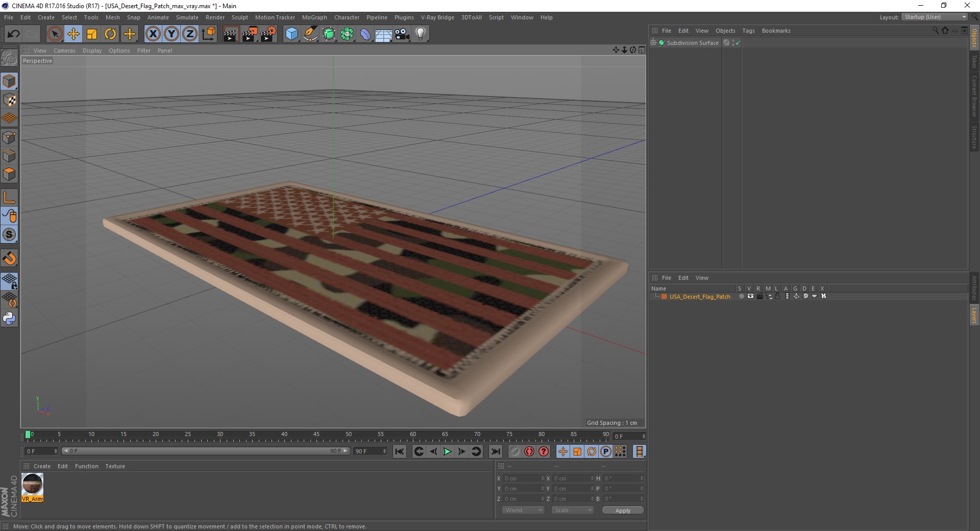This screenshot has width=980, height=531.
Task: Switch to the Content Browser tab
Action: coord(974,96)
